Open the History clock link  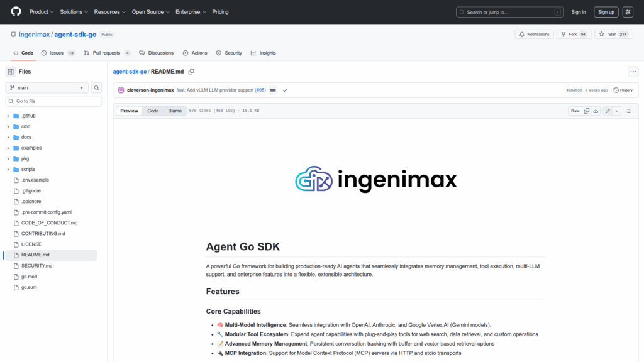click(x=623, y=90)
